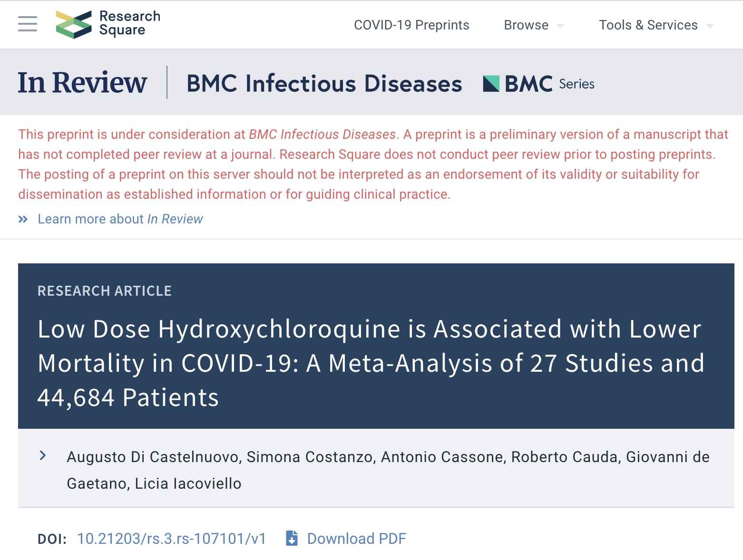
Task: Click the RESEARCH ARTICLE label
Action: 105,291
